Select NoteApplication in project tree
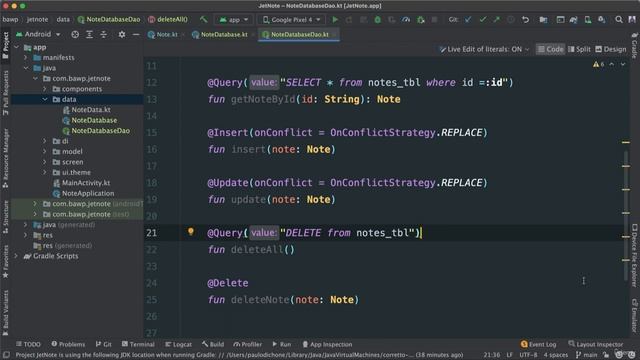Viewport: 640px width, 360px height. click(83, 193)
